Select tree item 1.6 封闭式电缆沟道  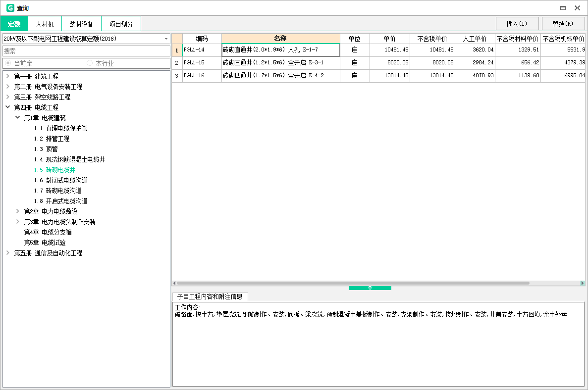[x=61, y=180]
